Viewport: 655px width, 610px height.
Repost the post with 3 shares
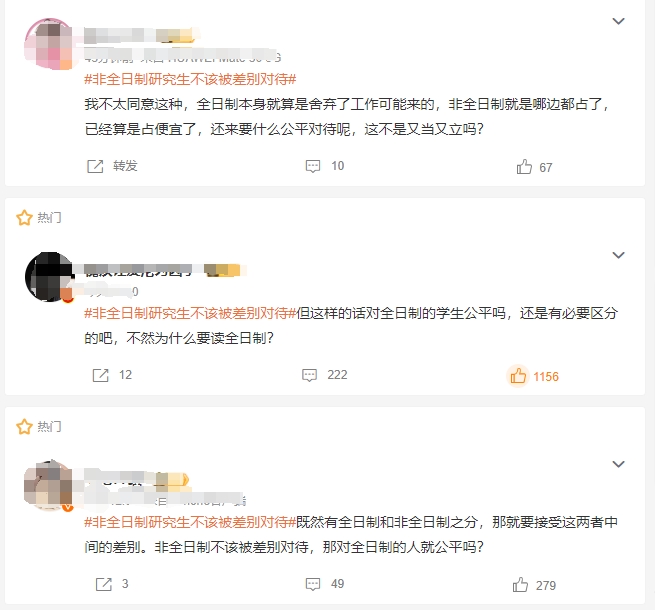coord(104,584)
